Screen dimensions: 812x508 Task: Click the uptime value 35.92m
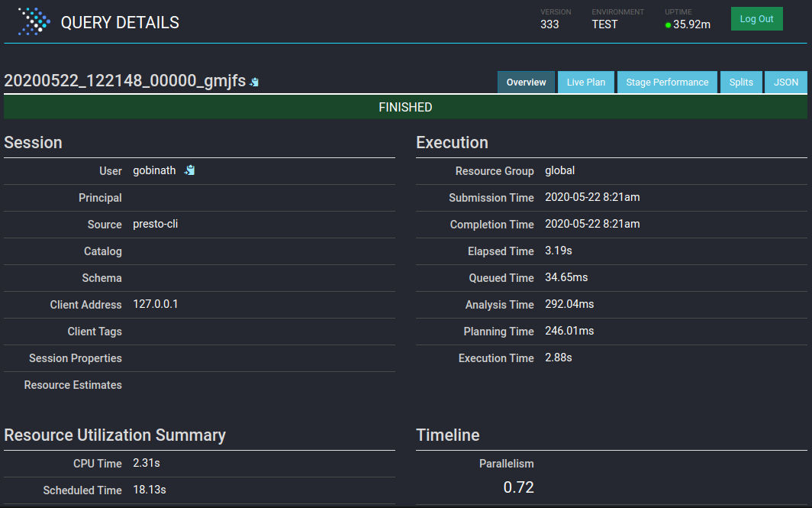pyautogui.click(x=692, y=24)
